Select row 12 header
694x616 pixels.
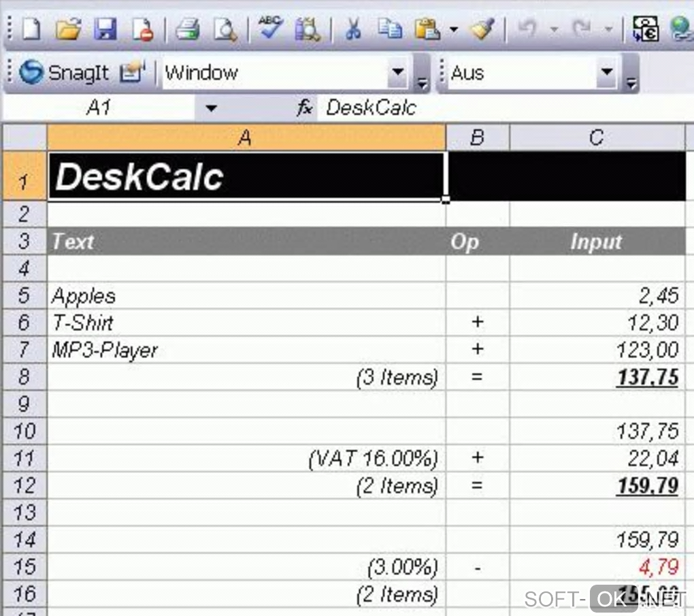pyautogui.click(x=24, y=485)
